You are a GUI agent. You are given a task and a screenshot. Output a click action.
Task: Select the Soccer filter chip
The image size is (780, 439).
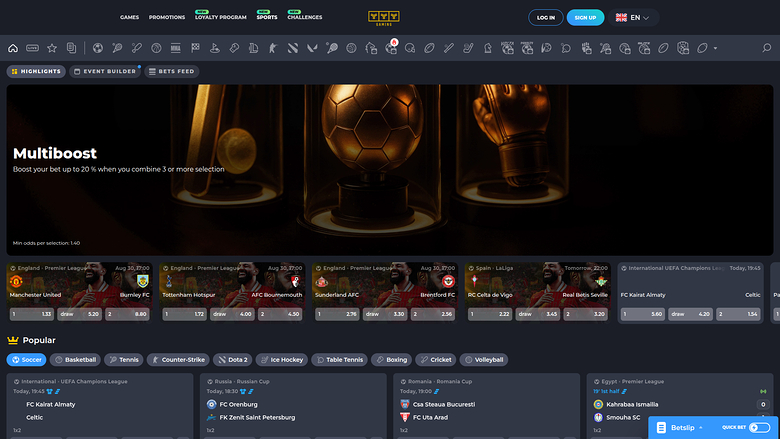click(x=26, y=359)
